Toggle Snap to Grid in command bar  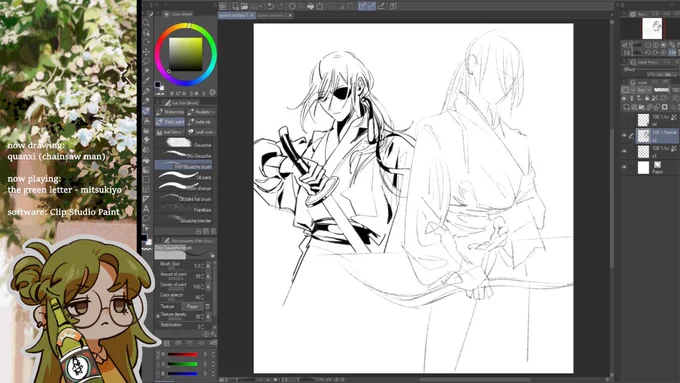pos(381,6)
